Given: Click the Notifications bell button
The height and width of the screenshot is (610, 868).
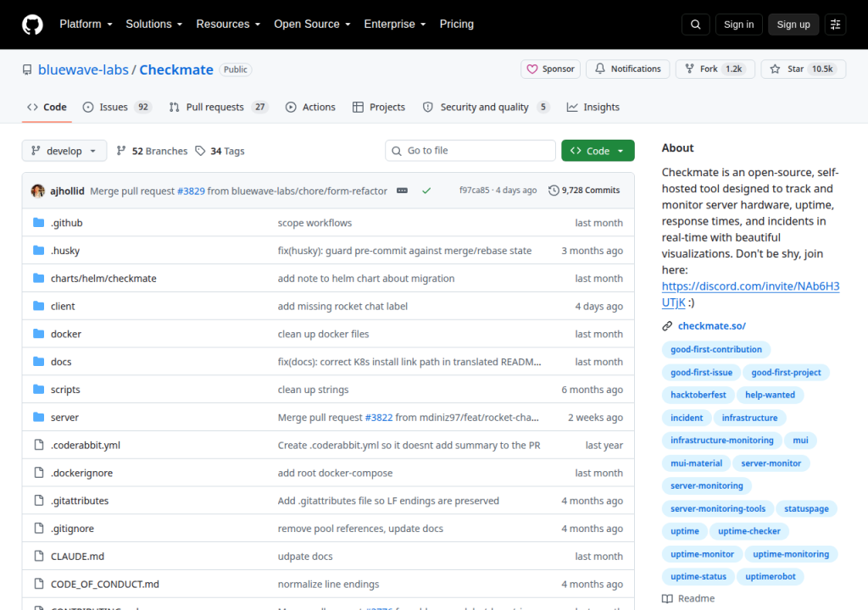Looking at the screenshot, I should click(628, 69).
